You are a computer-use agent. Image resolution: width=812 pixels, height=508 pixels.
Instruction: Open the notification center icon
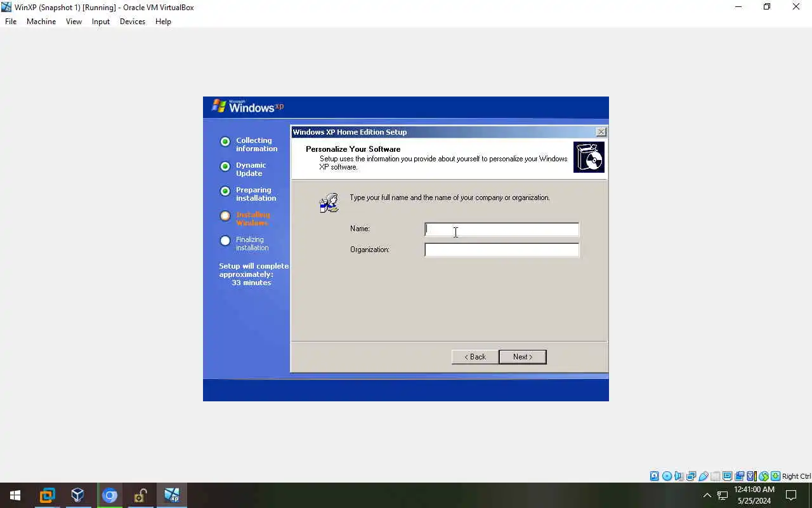[791, 495]
